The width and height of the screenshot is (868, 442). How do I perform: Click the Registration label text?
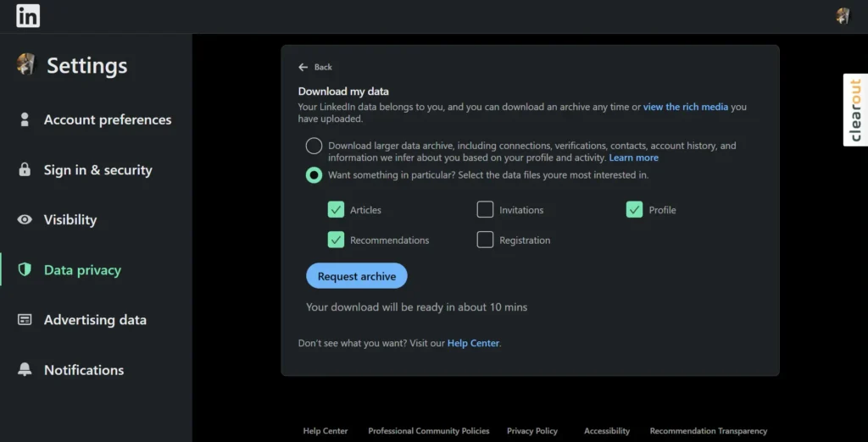tap(525, 240)
